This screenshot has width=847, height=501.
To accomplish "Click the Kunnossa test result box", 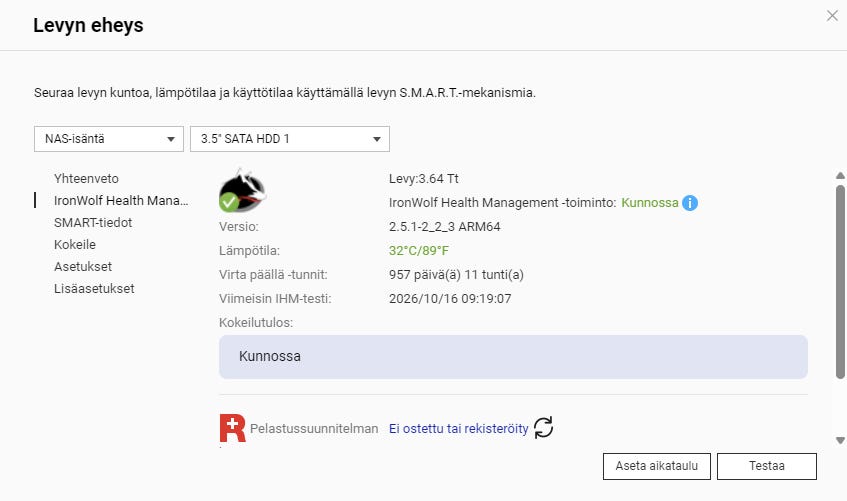I will pos(513,357).
